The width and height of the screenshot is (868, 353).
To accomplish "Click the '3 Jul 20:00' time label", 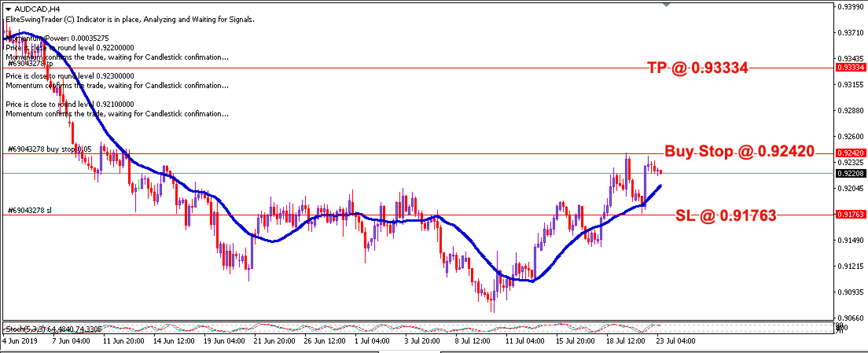I will (422, 341).
